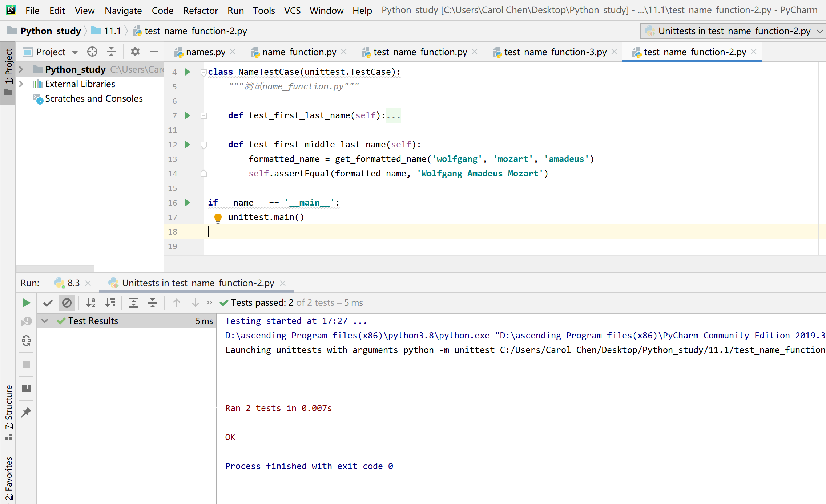Run NameTestCase class from gutter arrow
The height and width of the screenshot is (504, 826).
pyautogui.click(x=188, y=72)
